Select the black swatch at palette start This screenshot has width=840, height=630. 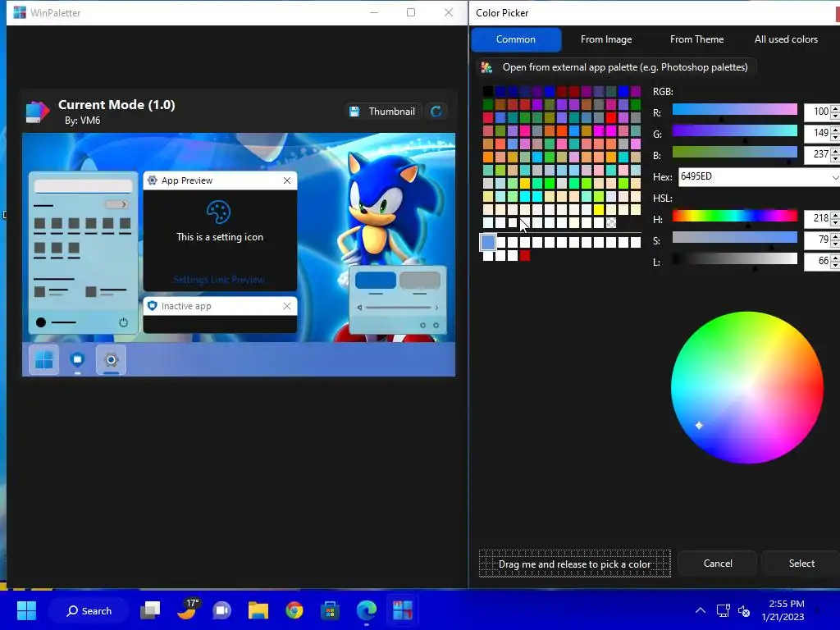tap(487, 91)
